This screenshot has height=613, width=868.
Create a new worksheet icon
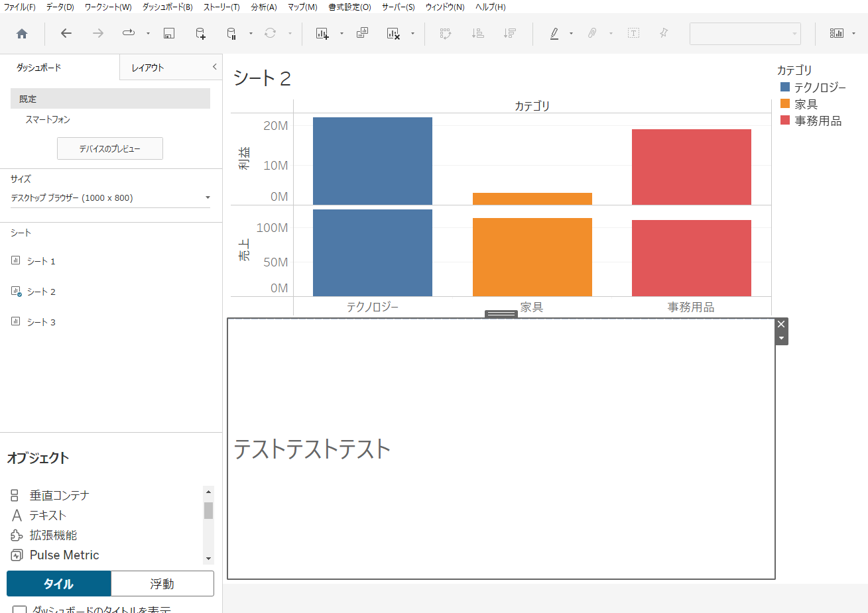pyautogui.click(x=322, y=33)
